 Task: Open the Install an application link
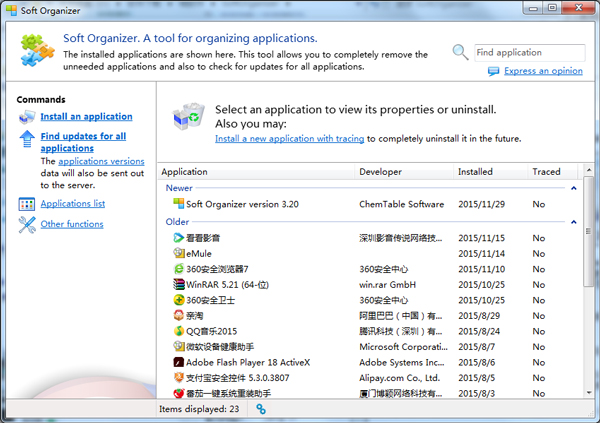86,117
